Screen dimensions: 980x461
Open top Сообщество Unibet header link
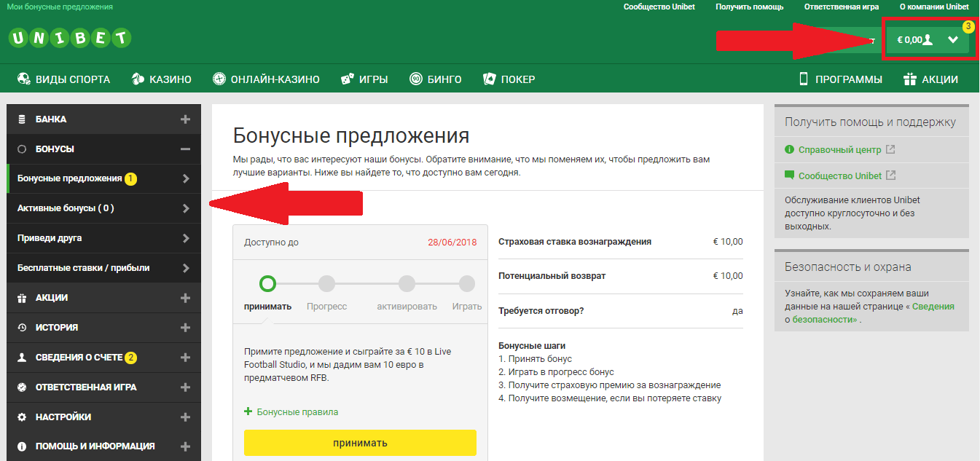[x=659, y=7]
